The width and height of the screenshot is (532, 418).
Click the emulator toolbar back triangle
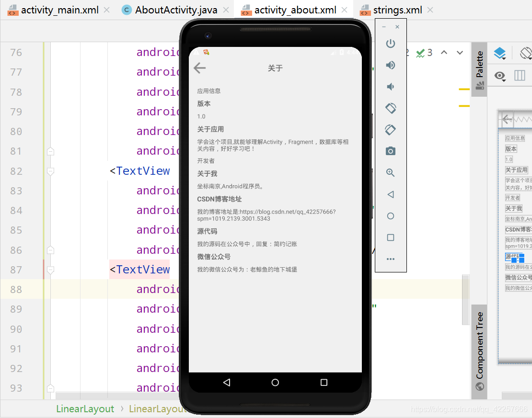click(x=391, y=194)
